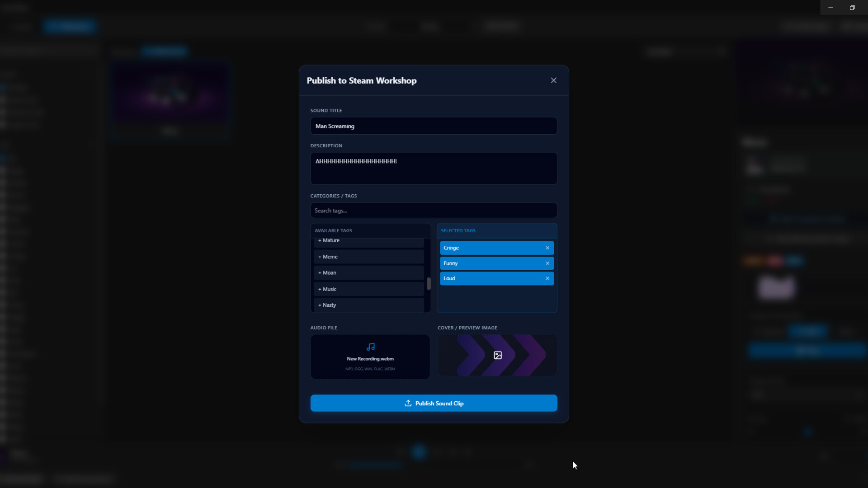Remove the Cringe selected tag
The width and height of the screenshot is (868, 488).
(547, 248)
